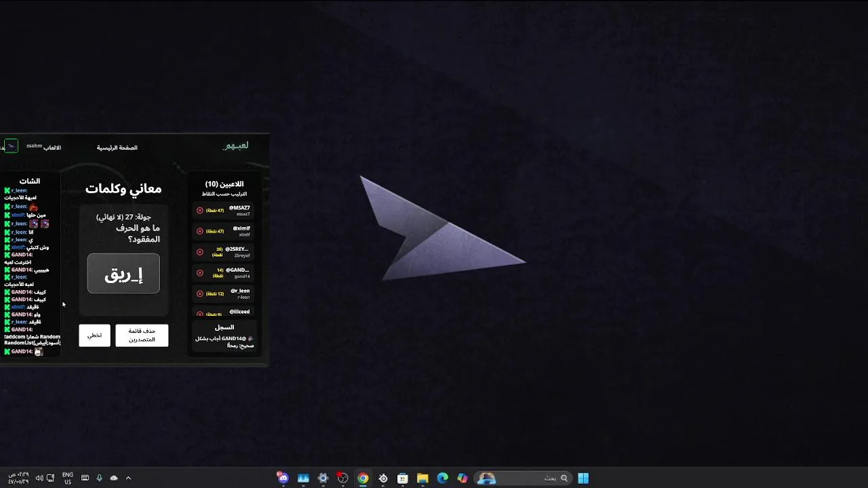
Task: Click the emote in last GAND14 message
Action: point(39,352)
